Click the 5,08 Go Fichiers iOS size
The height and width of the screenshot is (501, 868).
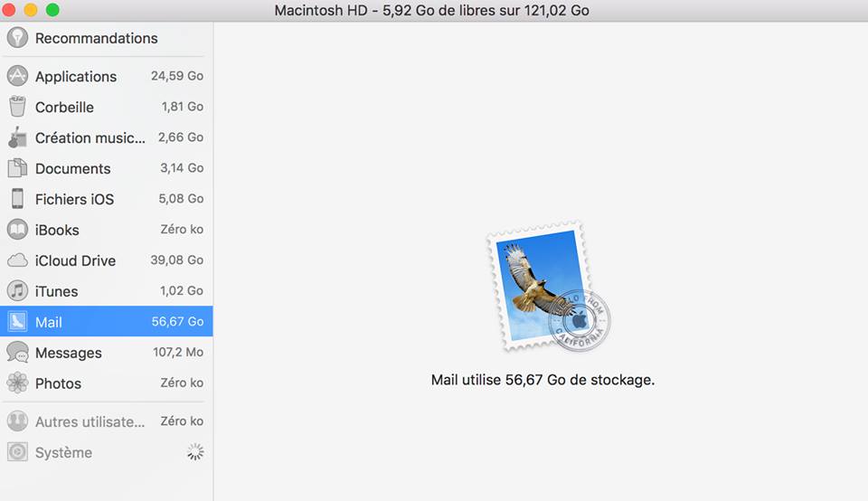coord(181,199)
